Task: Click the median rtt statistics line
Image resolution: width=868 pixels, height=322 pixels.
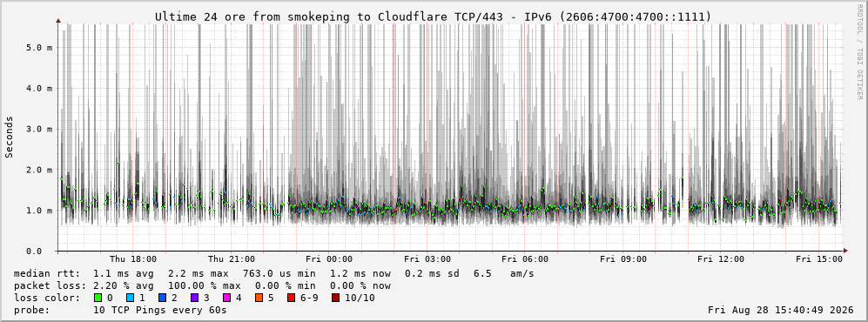Action: pyautogui.click(x=274, y=273)
